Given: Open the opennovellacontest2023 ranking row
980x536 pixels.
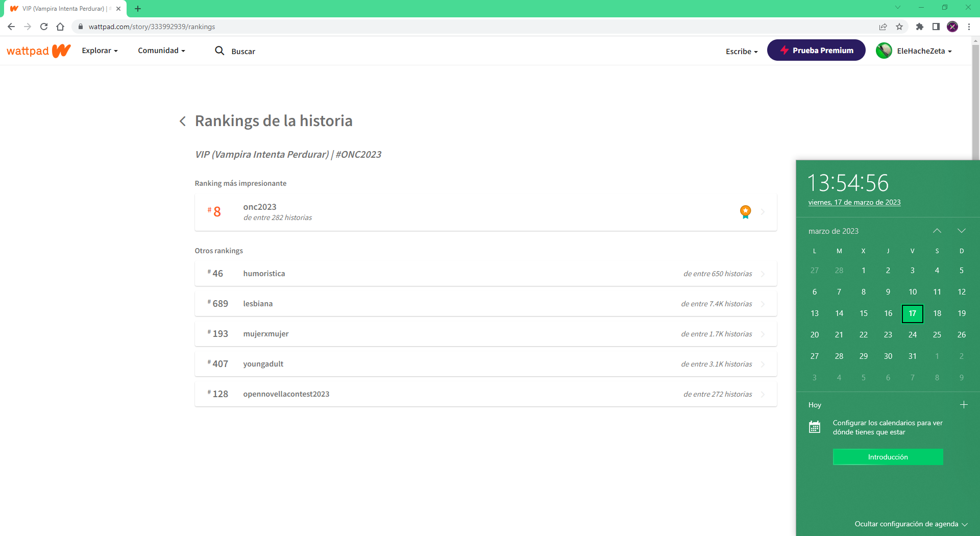Looking at the screenshot, I should 485,394.
